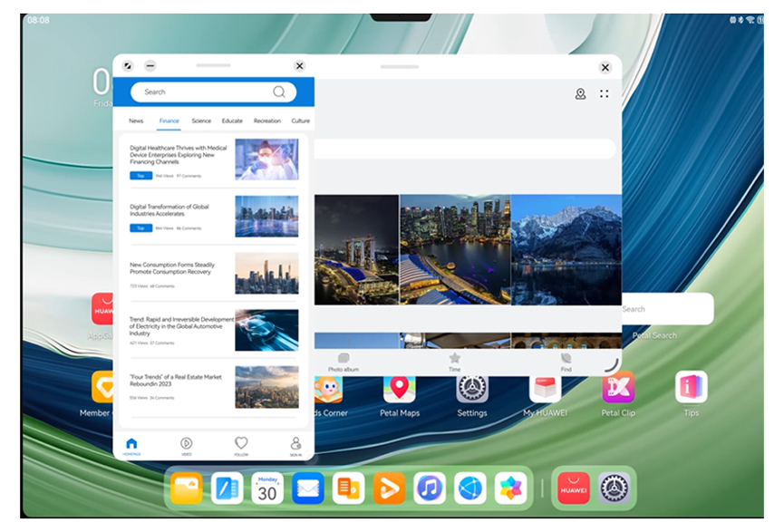The width and height of the screenshot is (784, 532).
Task: Launch the Music app from the dock
Action: click(x=430, y=488)
